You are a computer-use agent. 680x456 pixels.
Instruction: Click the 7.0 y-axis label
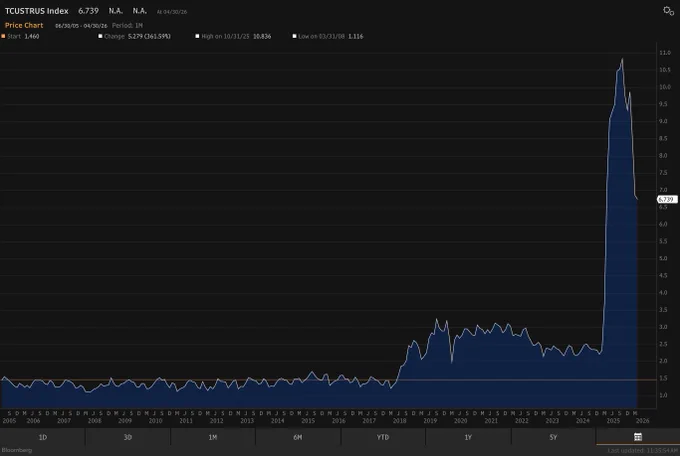click(x=663, y=190)
